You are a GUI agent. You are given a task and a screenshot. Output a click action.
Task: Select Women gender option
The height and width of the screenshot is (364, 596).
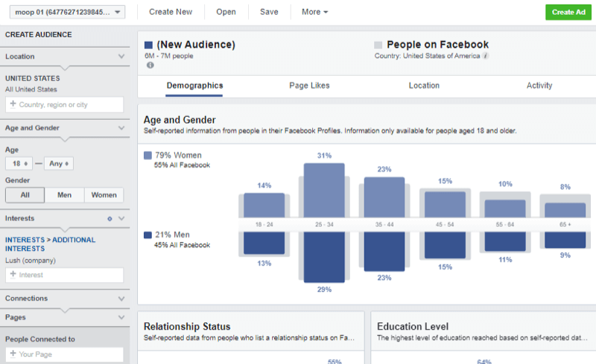click(104, 195)
